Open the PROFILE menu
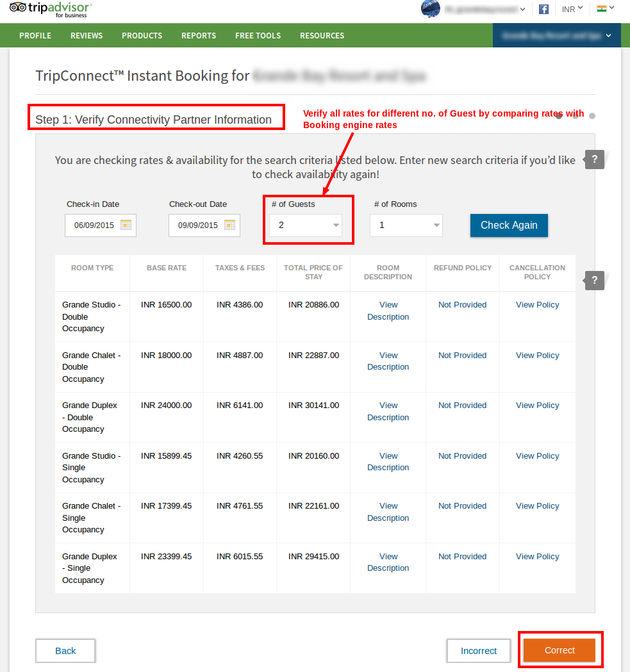 (x=35, y=36)
